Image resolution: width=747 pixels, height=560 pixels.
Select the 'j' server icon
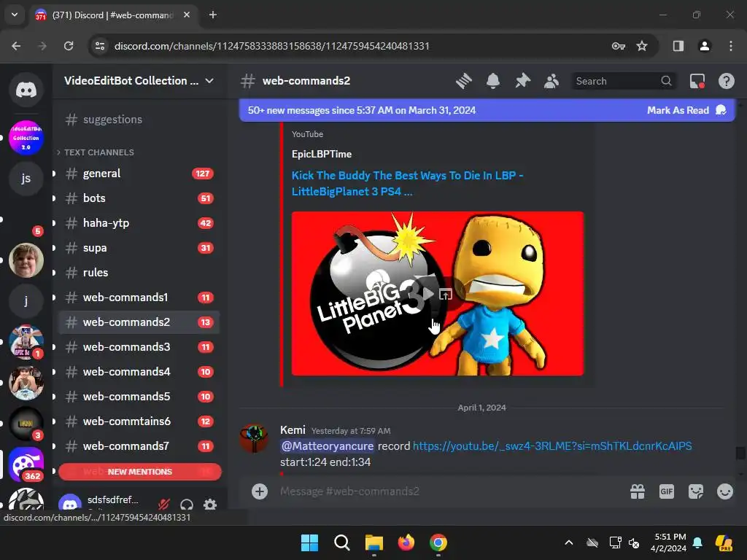click(26, 300)
